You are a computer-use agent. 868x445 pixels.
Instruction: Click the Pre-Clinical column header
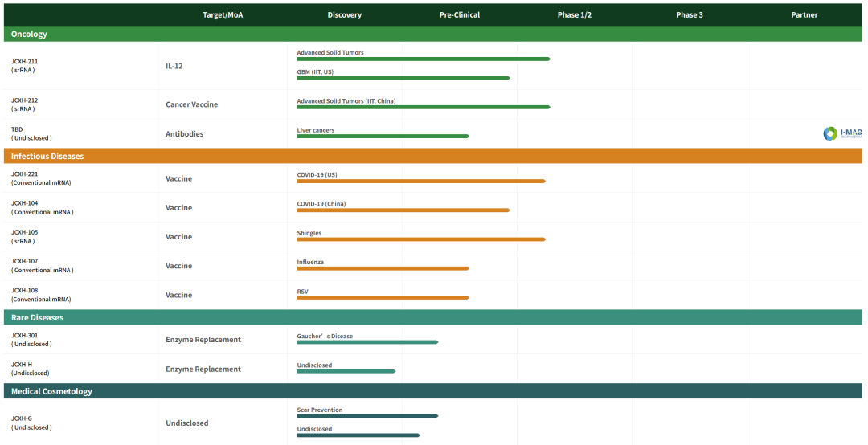pos(459,14)
